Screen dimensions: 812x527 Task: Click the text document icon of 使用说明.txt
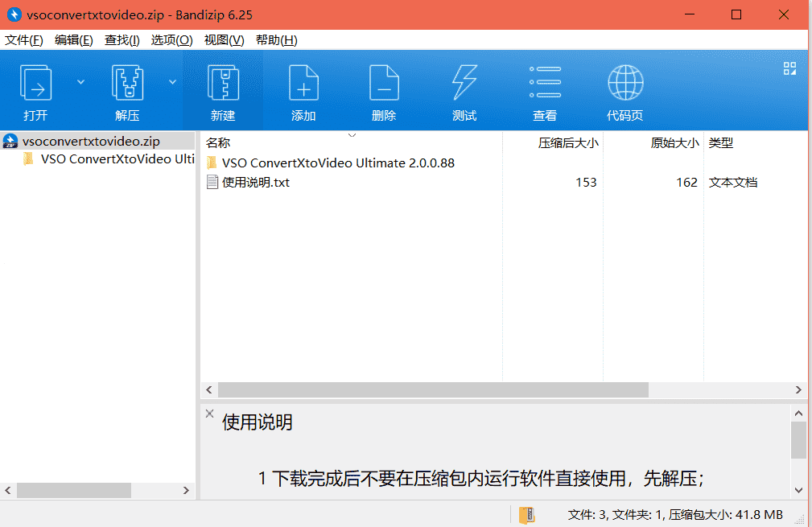[x=212, y=182]
